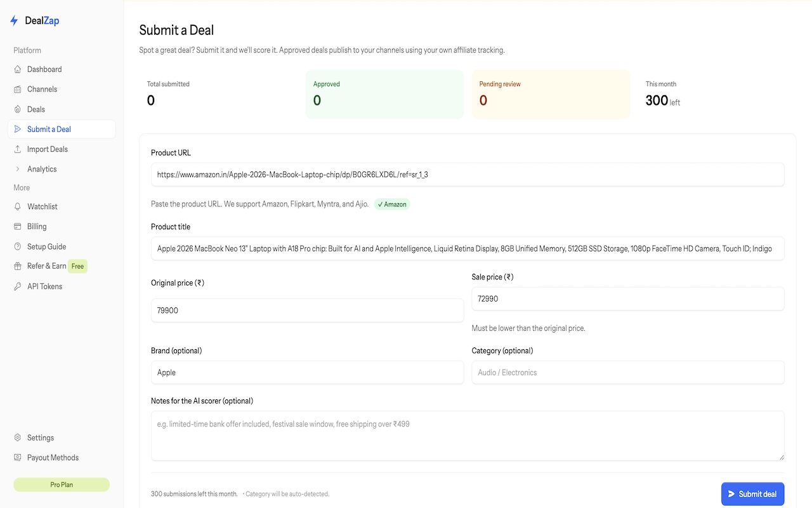812x508 pixels.
Task: Open Payout Methods
Action: click(x=62, y=458)
